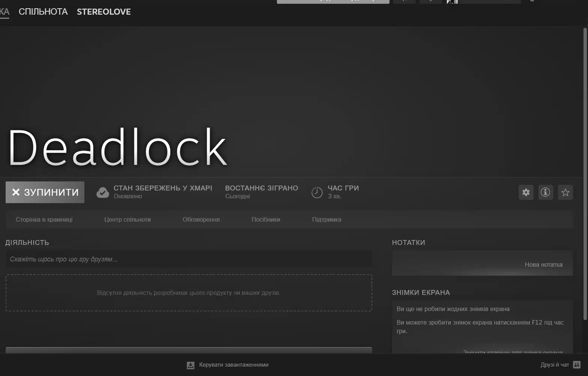
Task: Click НОТАТКИ heading
Action: click(x=409, y=243)
